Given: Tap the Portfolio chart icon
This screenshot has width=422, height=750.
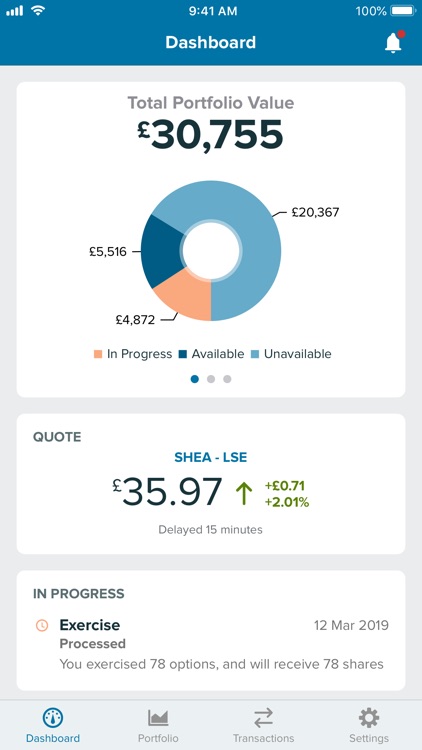Looking at the screenshot, I should point(158,717).
